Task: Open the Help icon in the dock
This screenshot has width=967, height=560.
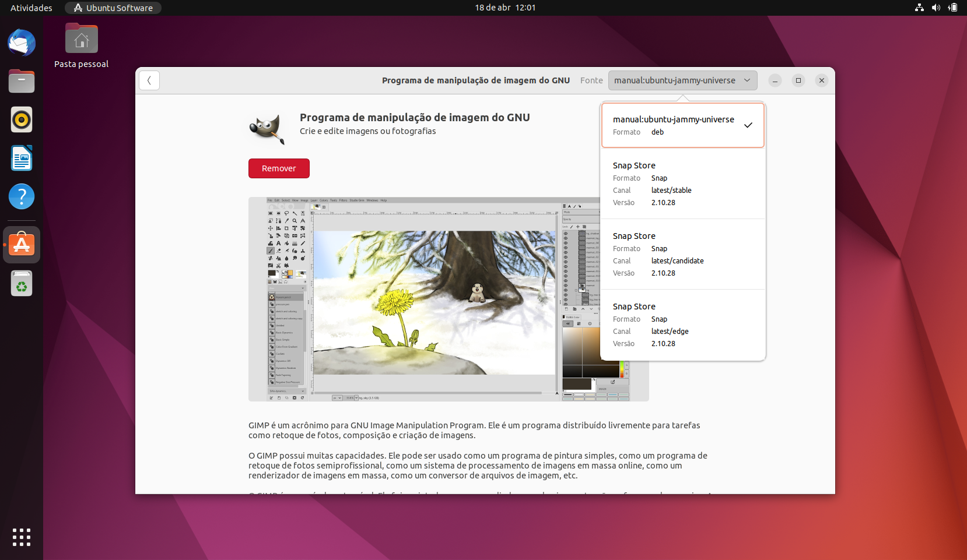Action: [x=22, y=196]
